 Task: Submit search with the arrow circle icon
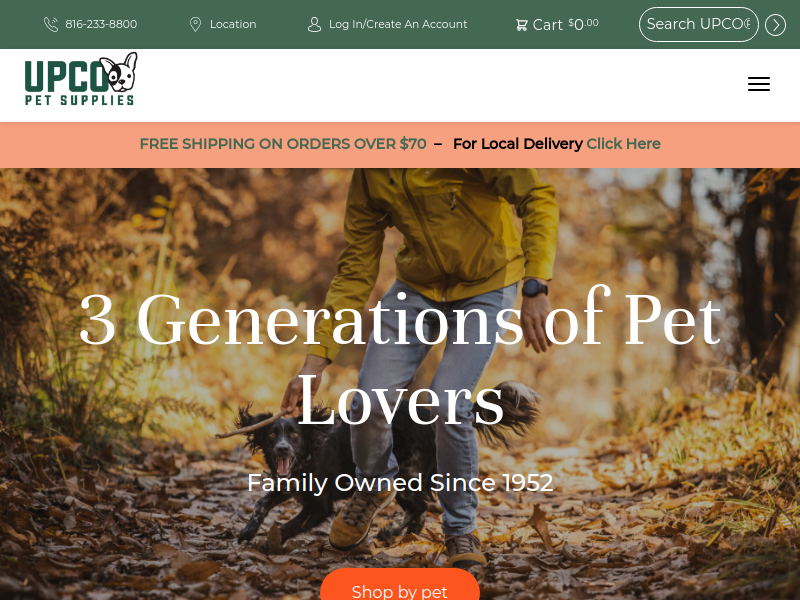pos(775,24)
